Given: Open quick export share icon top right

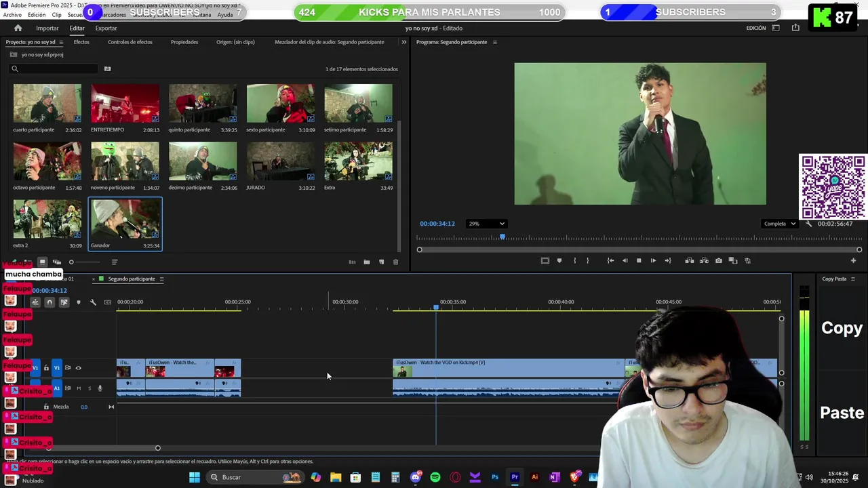Looking at the screenshot, I should (795, 28).
